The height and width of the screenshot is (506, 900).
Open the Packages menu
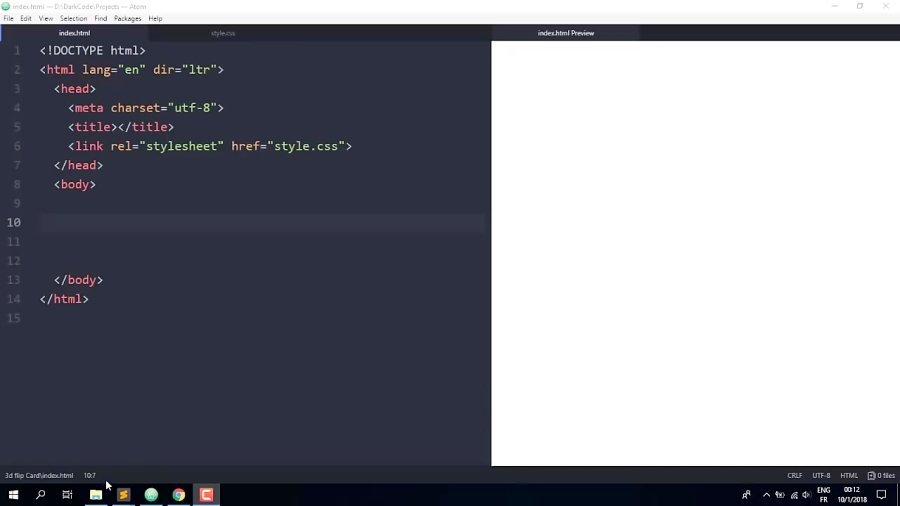pyautogui.click(x=127, y=18)
